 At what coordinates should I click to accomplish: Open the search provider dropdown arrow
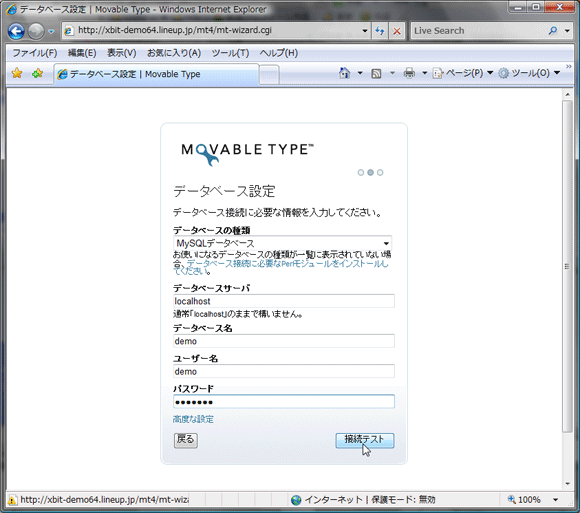[567, 31]
